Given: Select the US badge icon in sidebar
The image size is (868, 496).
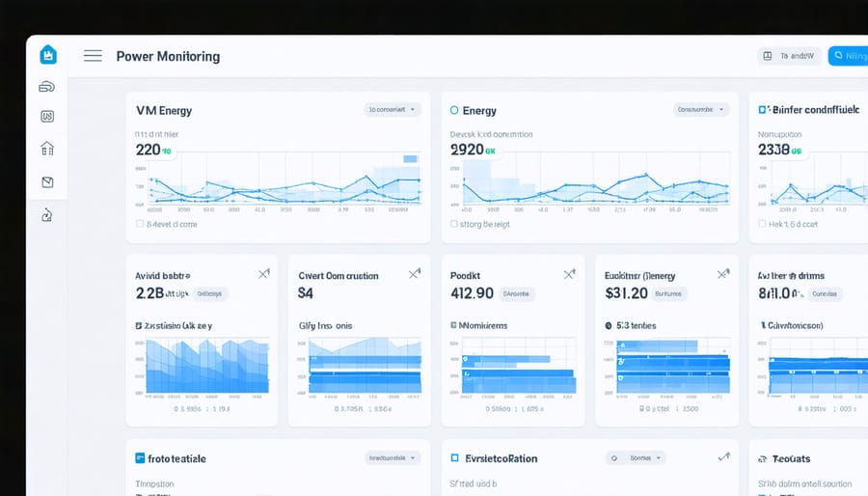Looking at the screenshot, I should (x=47, y=116).
